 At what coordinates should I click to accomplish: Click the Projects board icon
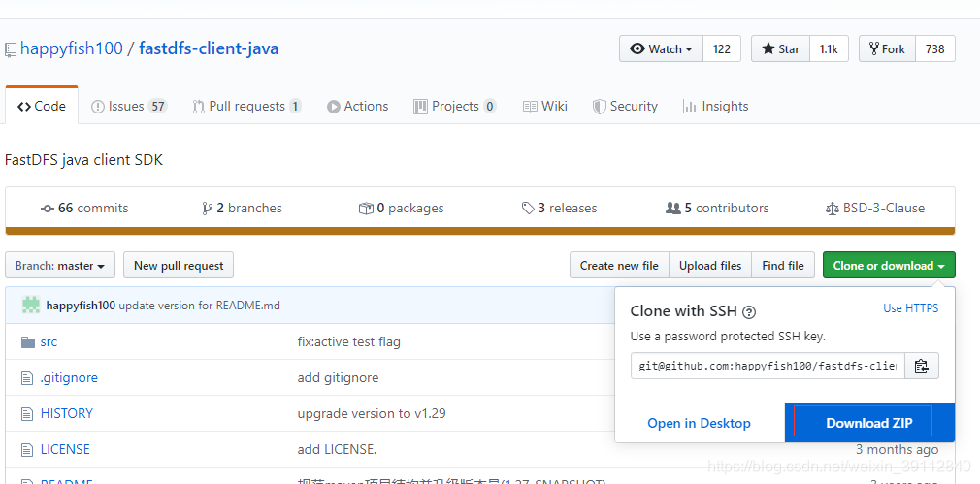pyautogui.click(x=420, y=107)
